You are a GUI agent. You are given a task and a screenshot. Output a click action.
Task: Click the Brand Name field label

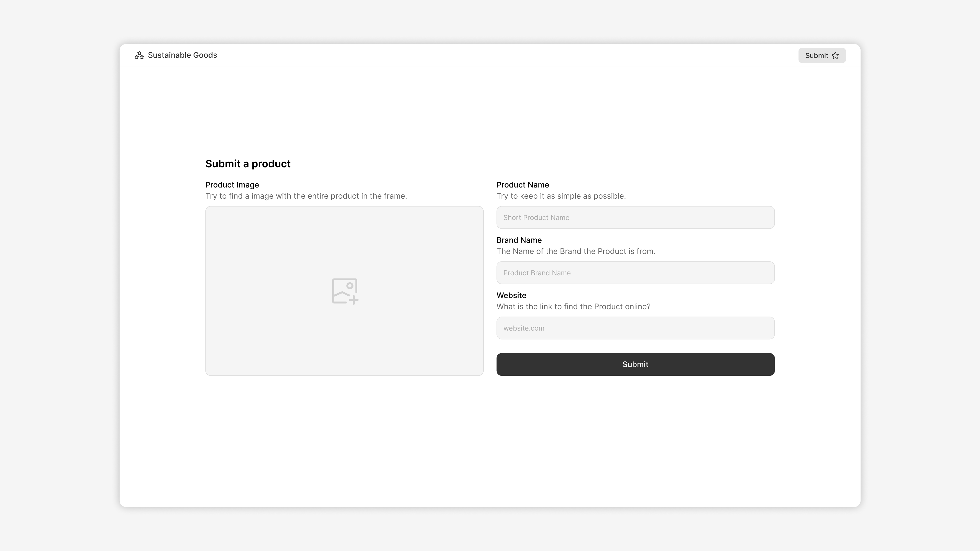pyautogui.click(x=519, y=240)
